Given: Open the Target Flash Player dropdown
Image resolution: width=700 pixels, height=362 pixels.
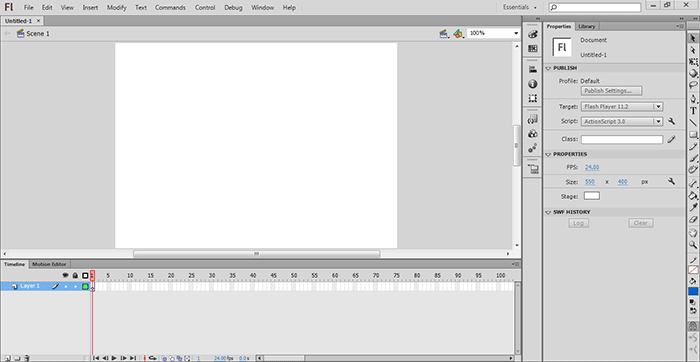Looking at the screenshot, I should click(x=622, y=107).
